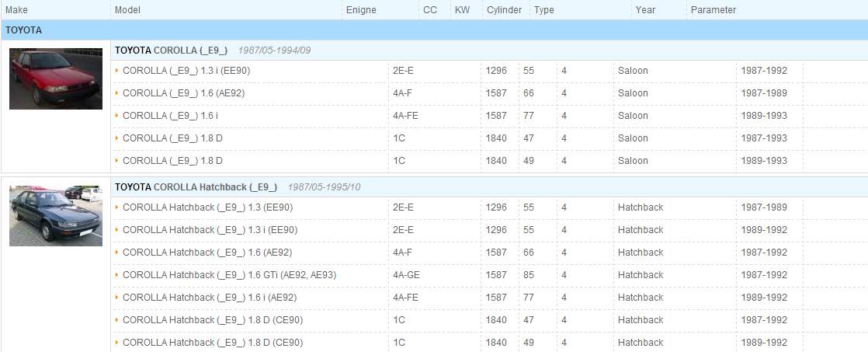Viewport: 868px width, 352px height.
Task: Click arrow icon beside Hatchback 1.6 GTi row
Action: coord(117,275)
